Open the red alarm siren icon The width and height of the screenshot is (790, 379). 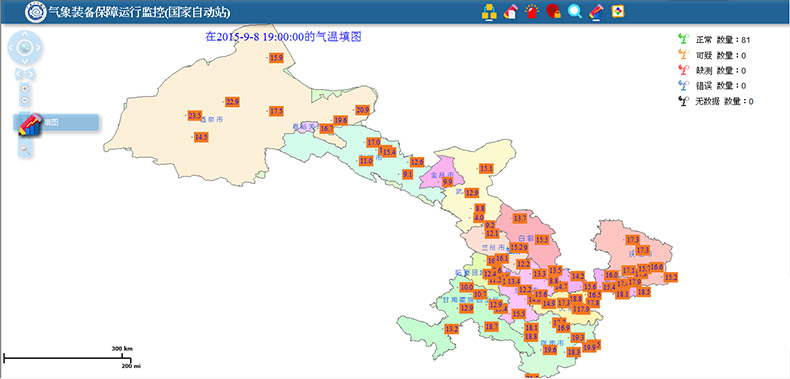point(532,12)
